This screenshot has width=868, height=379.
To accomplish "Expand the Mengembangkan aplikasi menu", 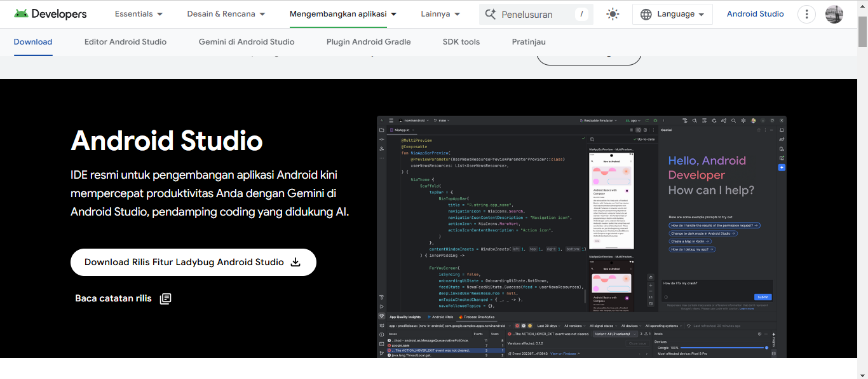I will (343, 14).
